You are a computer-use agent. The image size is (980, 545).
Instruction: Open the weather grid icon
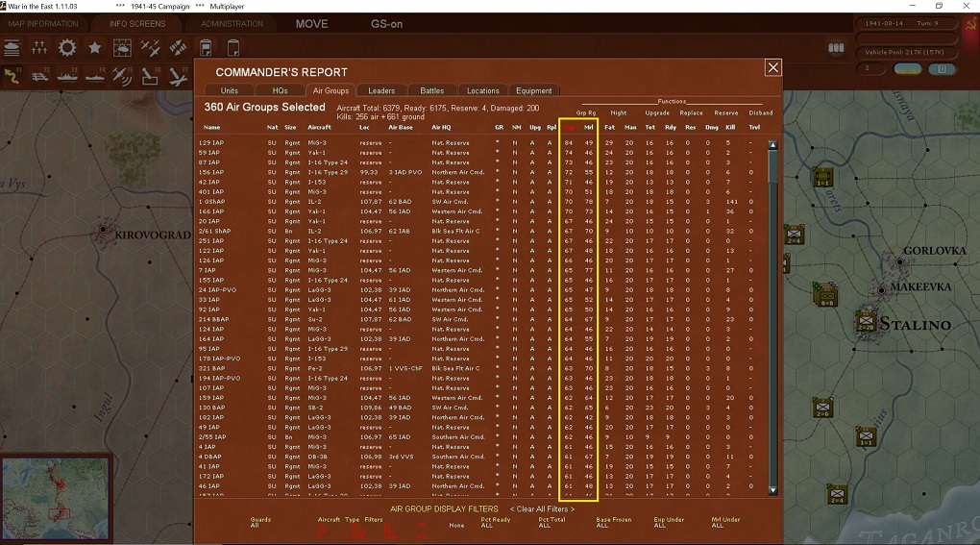point(122,47)
